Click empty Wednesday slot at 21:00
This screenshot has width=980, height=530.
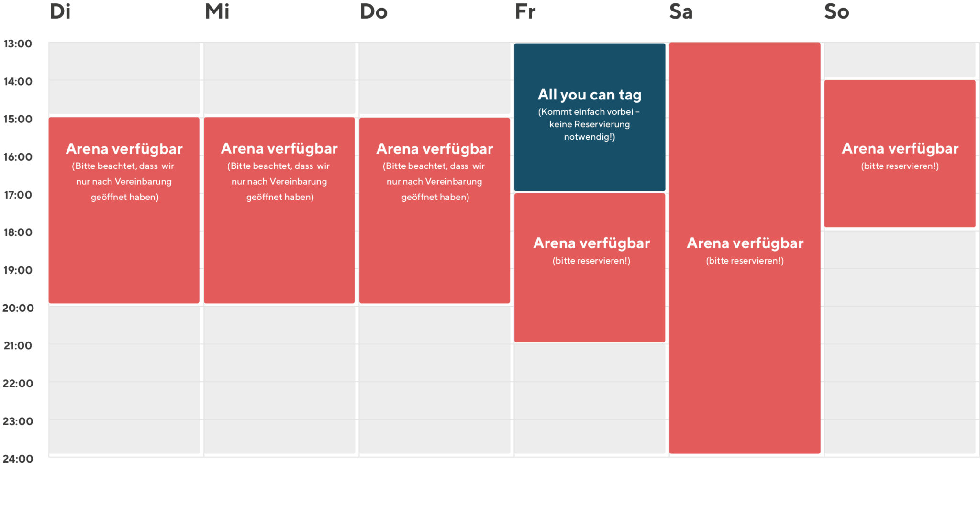click(x=279, y=363)
